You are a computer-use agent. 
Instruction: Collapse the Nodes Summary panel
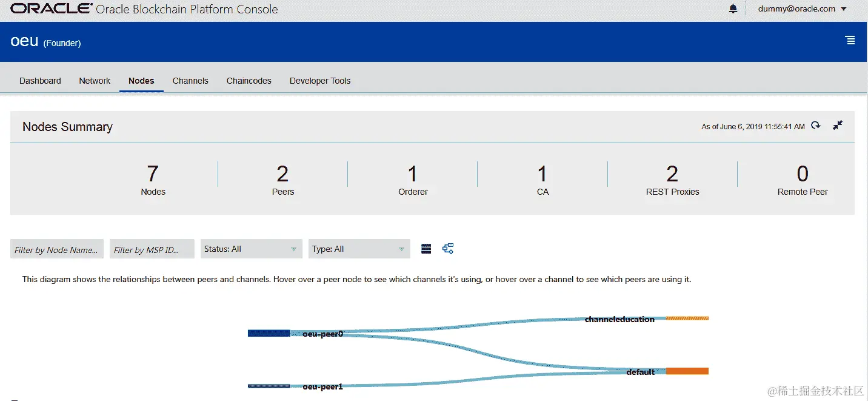[838, 125]
